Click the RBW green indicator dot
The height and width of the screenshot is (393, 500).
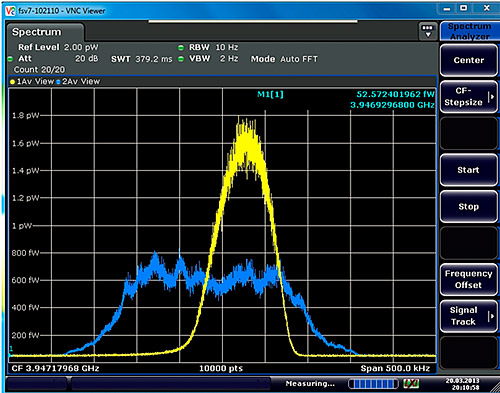[x=181, y=48]
